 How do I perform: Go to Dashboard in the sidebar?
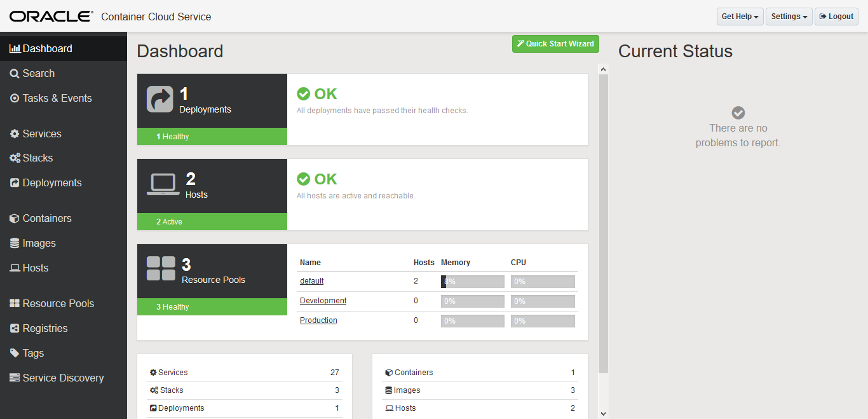coord(64,48)
